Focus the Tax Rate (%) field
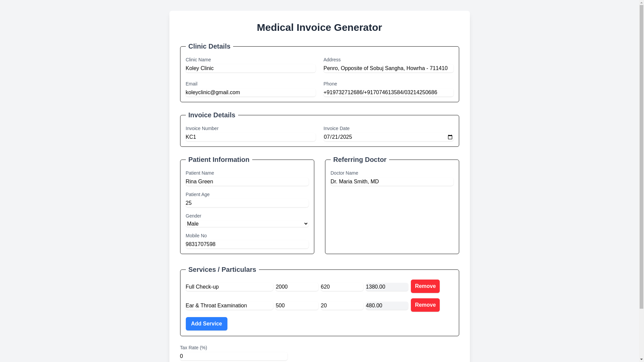The width and height of the screenshot is (644, 362). (233, 356)
